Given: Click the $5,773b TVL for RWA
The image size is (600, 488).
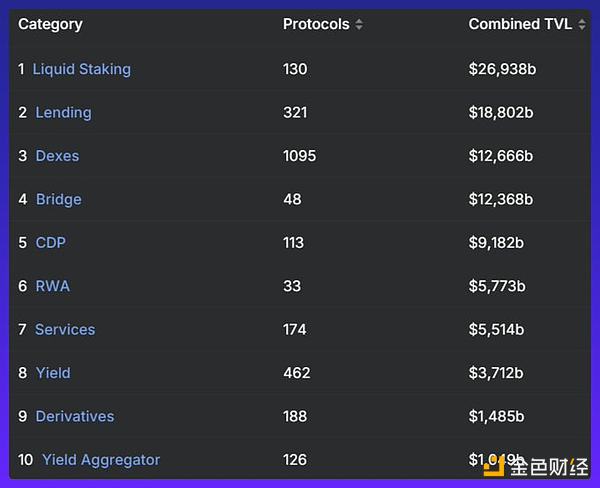Looking at the screenshot, I should 496,286.
